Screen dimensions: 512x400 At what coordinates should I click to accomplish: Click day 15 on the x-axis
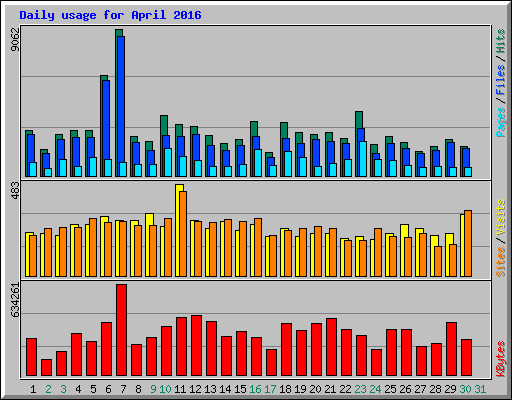click(240, 389)
